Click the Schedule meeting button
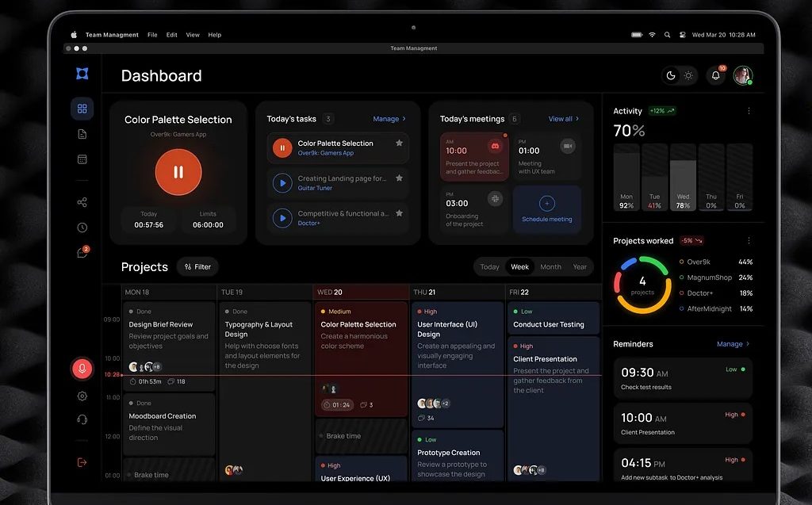812x505 pixels. click(x=547, y=209)
